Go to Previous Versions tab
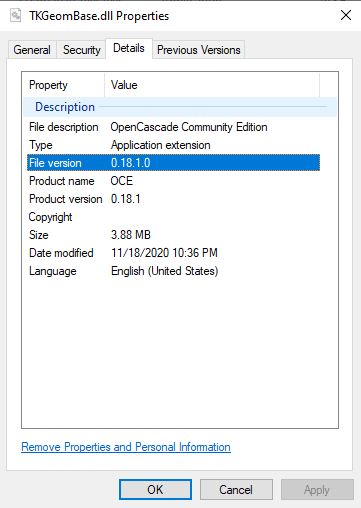 pos(199,50)
